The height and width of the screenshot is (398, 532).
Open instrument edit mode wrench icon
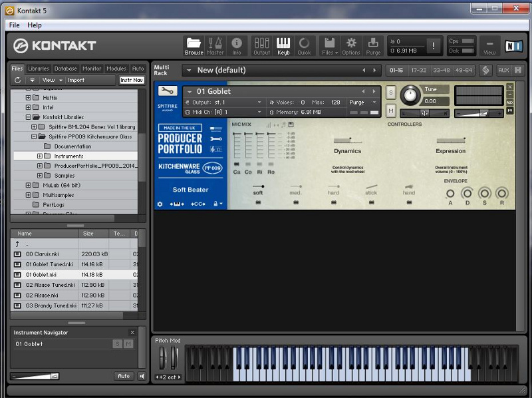pos(168,91)
